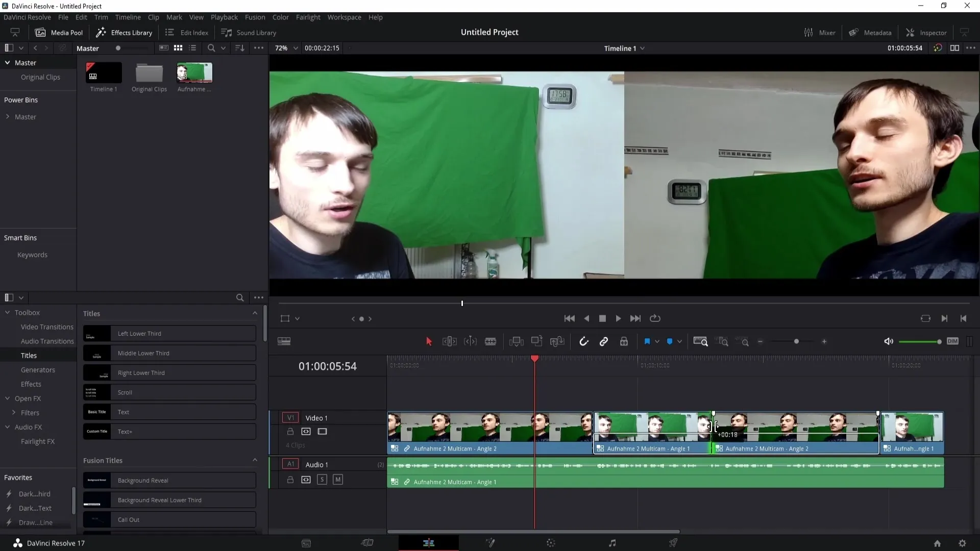Jump to first frame in viewer
The width and height of the screenshot is (980, 551).
pos(570,318)
